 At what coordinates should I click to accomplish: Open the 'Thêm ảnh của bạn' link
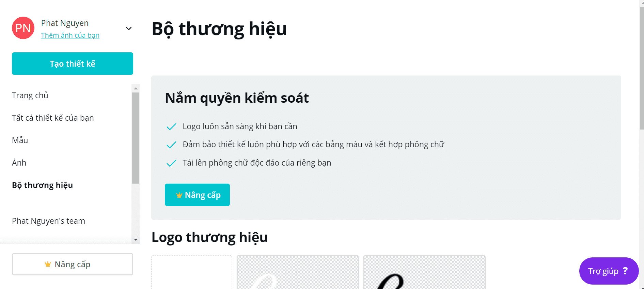[x=70, y=35]
